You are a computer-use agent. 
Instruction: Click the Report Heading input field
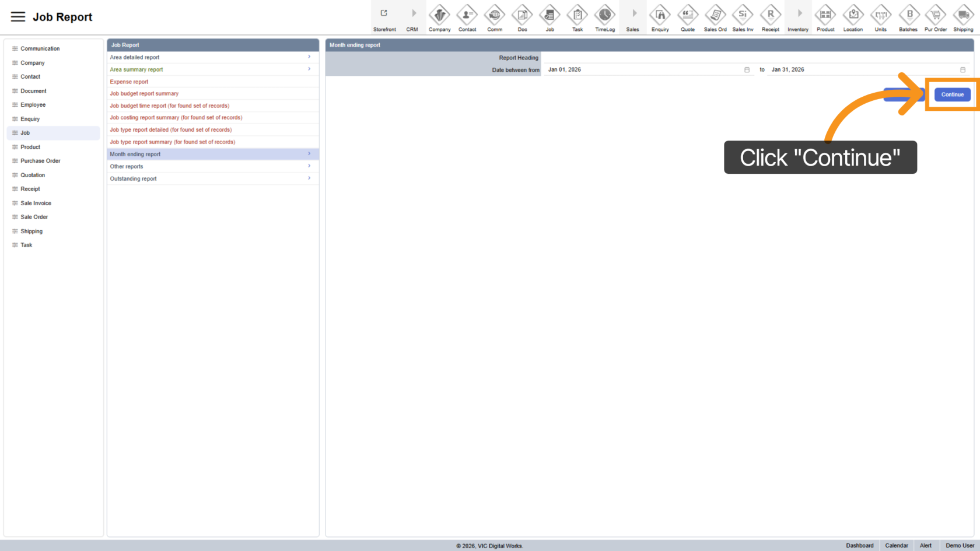point(755,58)
